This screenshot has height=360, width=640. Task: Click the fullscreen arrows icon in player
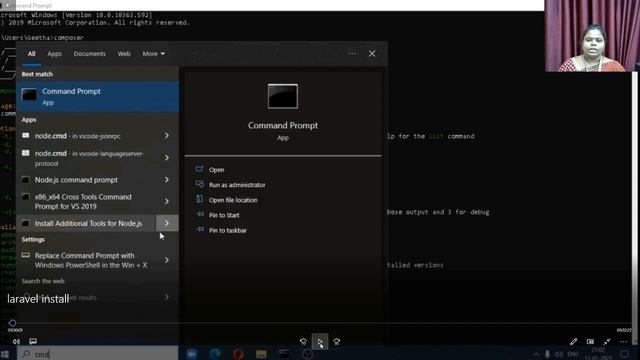point(607,341)
